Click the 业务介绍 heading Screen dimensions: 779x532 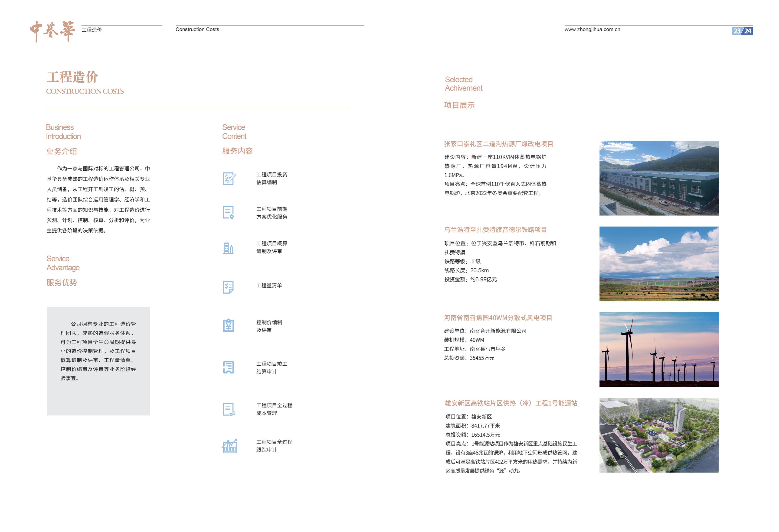(62, 151)
